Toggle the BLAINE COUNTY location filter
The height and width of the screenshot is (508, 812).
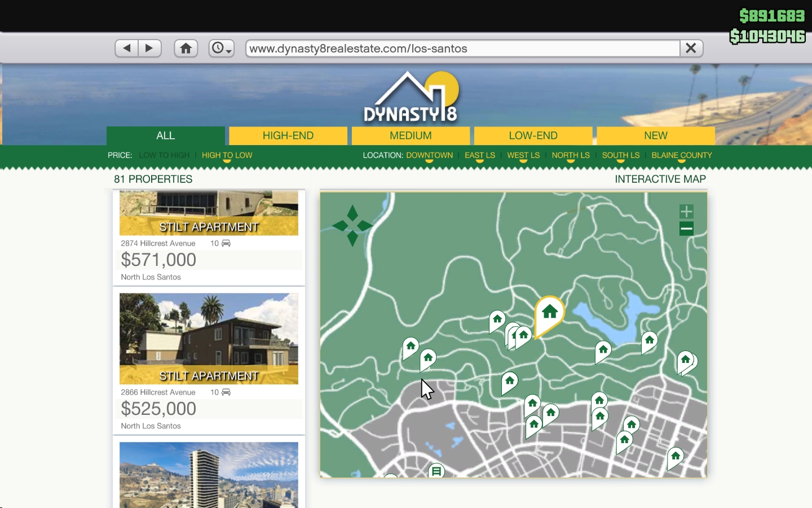[x=682, y=155]
